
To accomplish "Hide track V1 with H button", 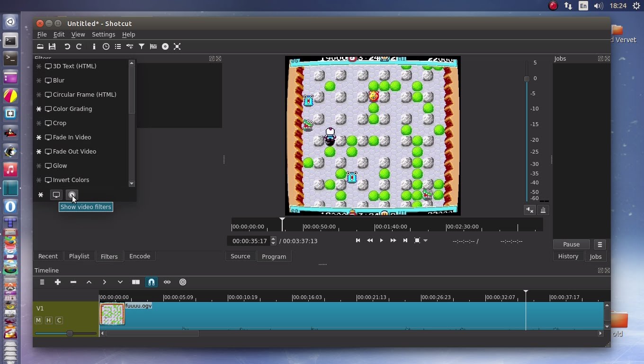I will pos(48,320).
